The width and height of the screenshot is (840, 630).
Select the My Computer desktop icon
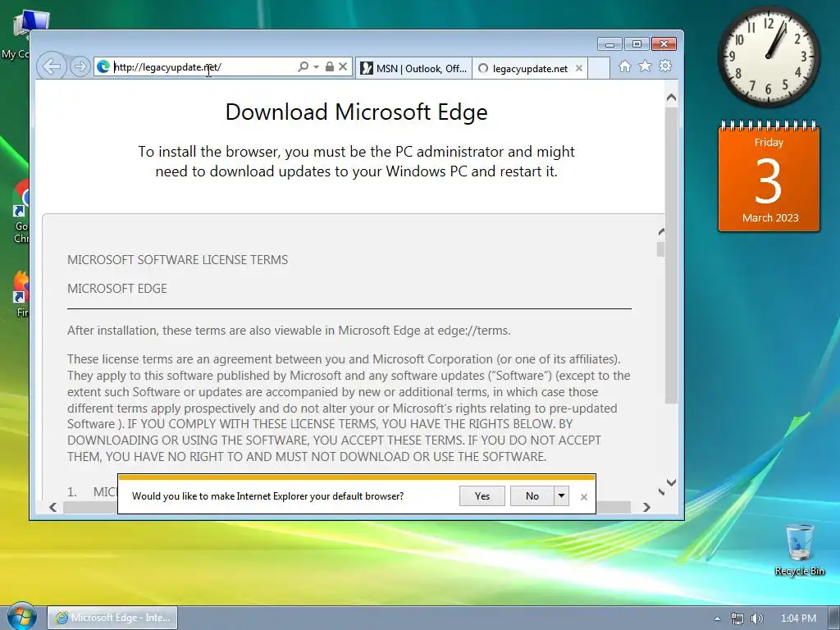click(x=16, y=34)
